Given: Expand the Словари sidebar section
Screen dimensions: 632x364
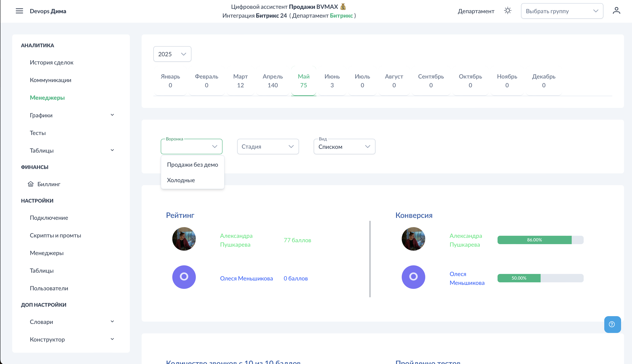Looking at the screenshot, I should click(x=112, y=322).
